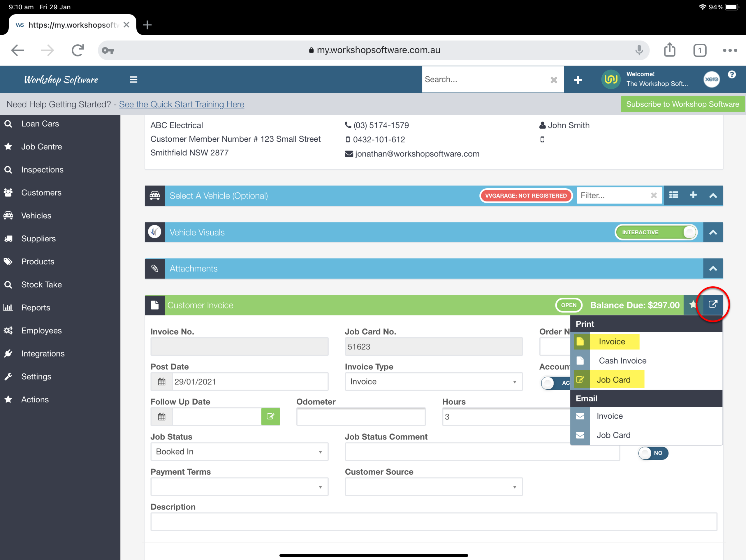Clear the top search box
The height and width of the screenshot is (560, 746).
(553, 80)
